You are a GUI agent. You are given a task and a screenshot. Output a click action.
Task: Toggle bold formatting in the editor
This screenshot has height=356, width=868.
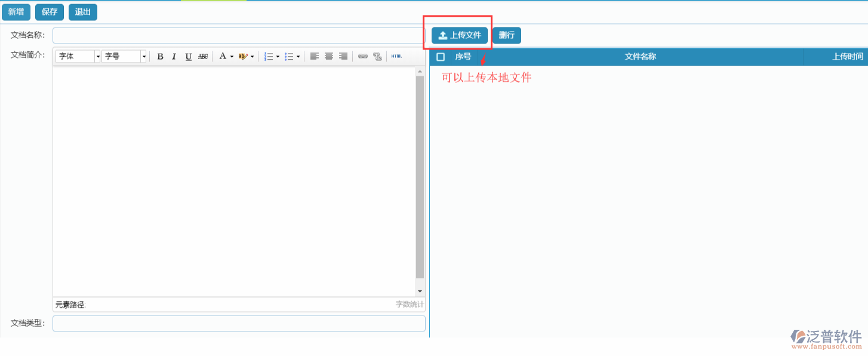[x=160, y=56]
